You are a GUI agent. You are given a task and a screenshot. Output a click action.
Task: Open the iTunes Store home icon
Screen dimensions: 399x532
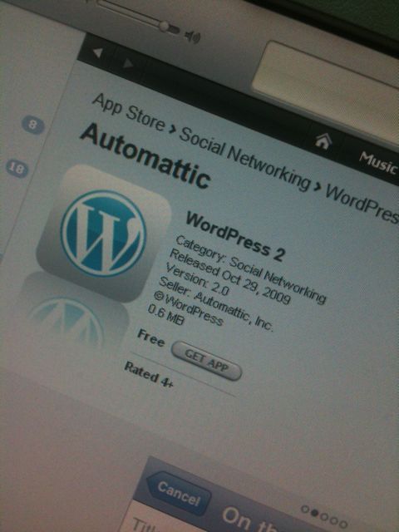[x=323, y=141]
